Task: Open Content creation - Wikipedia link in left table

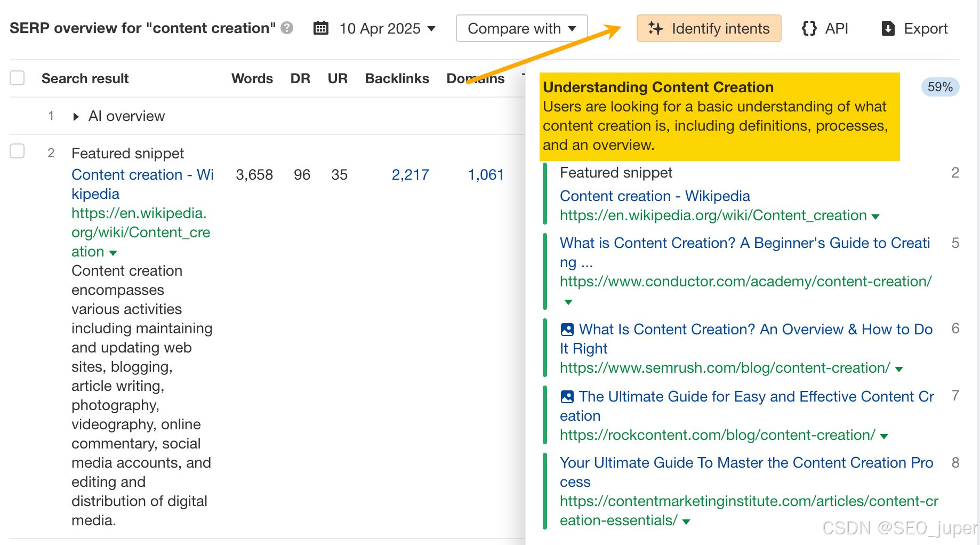Action: [x=142, y=184]
